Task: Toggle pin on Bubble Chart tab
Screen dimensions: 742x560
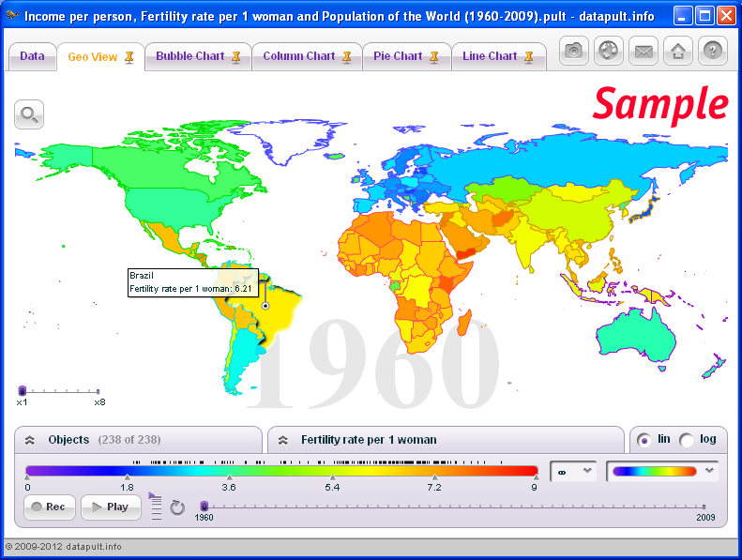Action: click(x=236, y=57)
